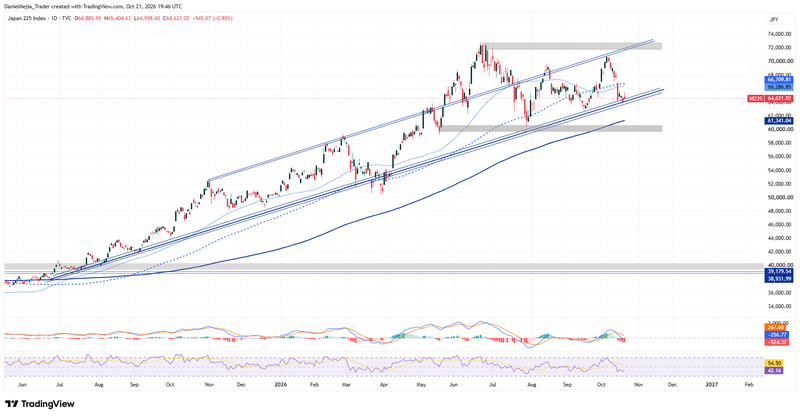Click the 267.60 orange MACD value label
Viewport: 800px width, 417px height.
[774, 327]
